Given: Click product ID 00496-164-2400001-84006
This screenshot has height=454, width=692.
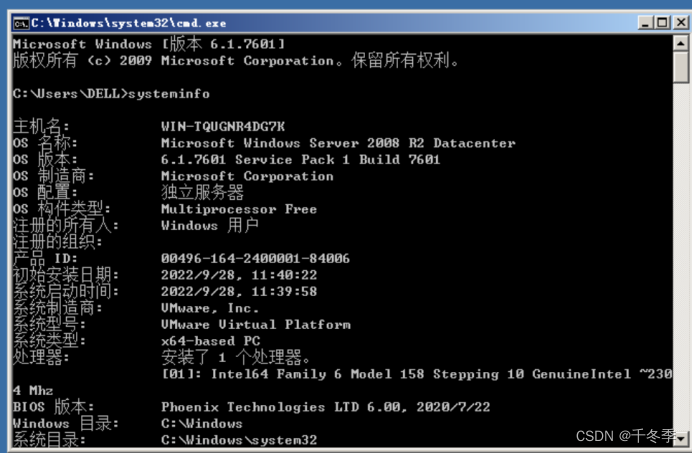Looking at the screenshot, I should 256,259.
